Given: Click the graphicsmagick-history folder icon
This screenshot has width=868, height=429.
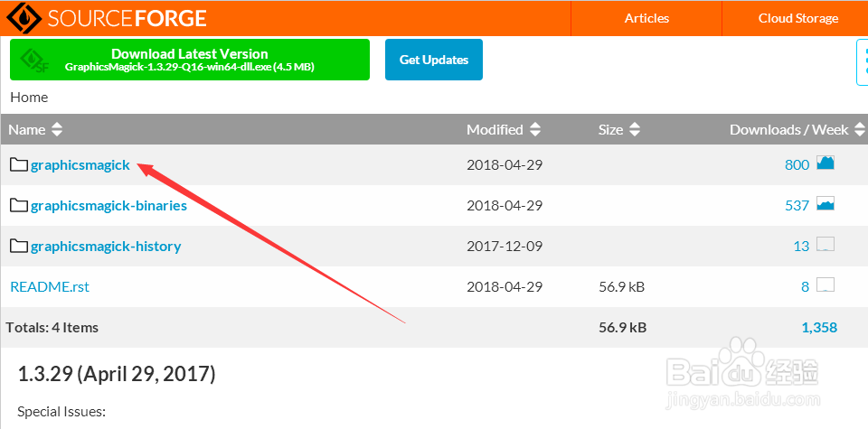Looking at the screenshot, I should (19, 246).
